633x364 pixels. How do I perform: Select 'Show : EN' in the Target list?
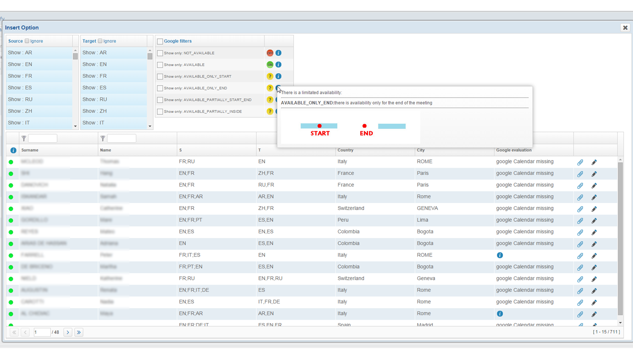(x=114, y=64)
